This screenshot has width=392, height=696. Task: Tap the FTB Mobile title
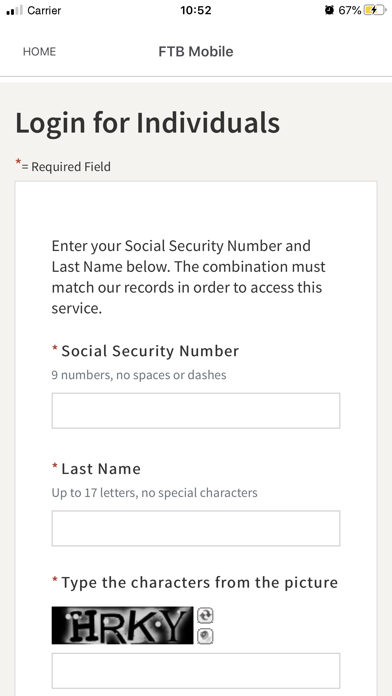point(196,51)
